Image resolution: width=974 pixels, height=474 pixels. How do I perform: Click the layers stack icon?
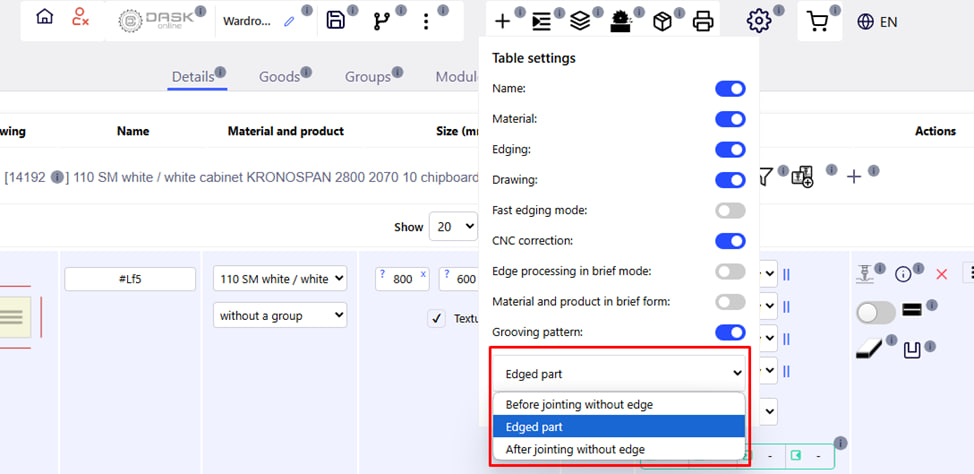click(x=579, y=21)
